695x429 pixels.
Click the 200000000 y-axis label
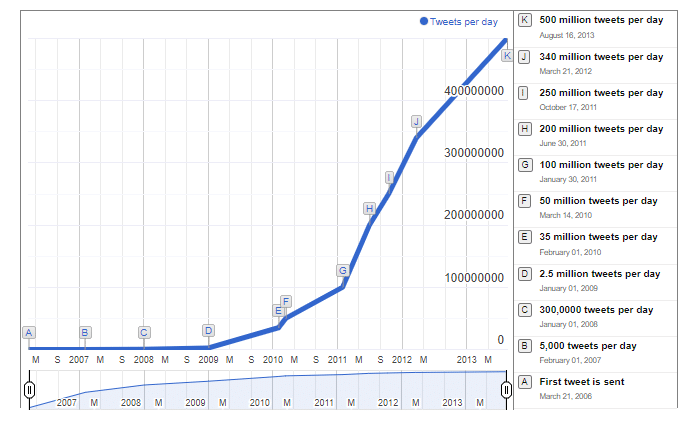[x=474, y=215]
